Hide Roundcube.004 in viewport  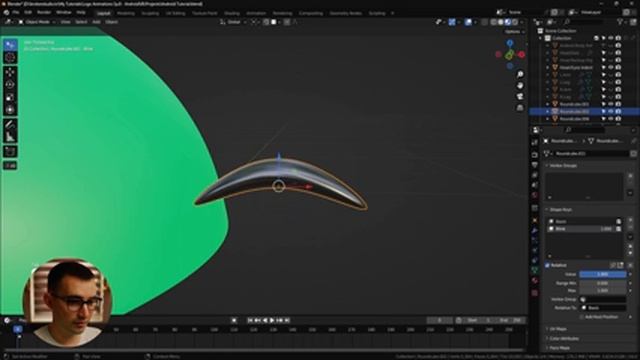tap(611, 119)
